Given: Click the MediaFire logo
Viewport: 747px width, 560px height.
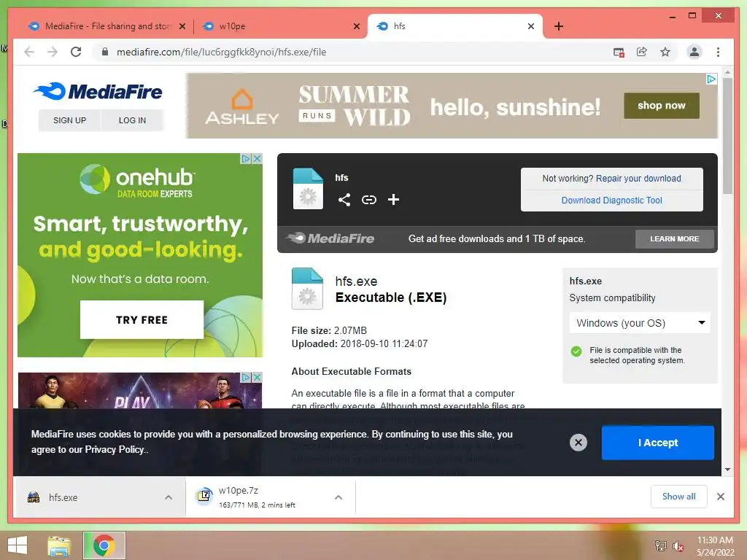Looking at the screenshot, I should point(98,91).
